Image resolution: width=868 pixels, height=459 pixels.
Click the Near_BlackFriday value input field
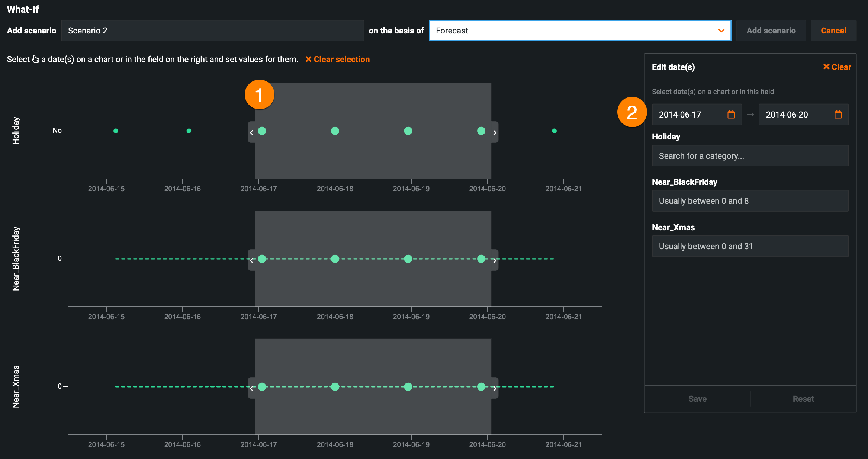750,201
